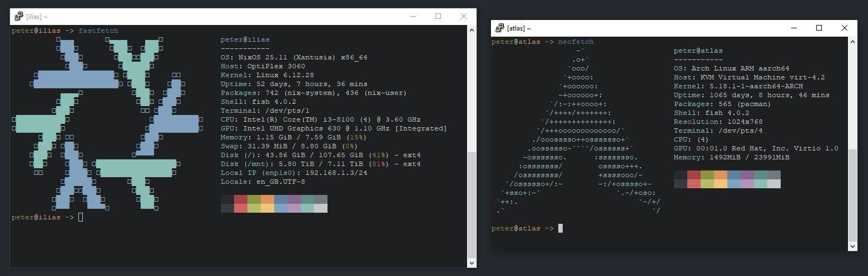
Task: Click the cursor at ilias shell prompt
Action: (81, 217)
